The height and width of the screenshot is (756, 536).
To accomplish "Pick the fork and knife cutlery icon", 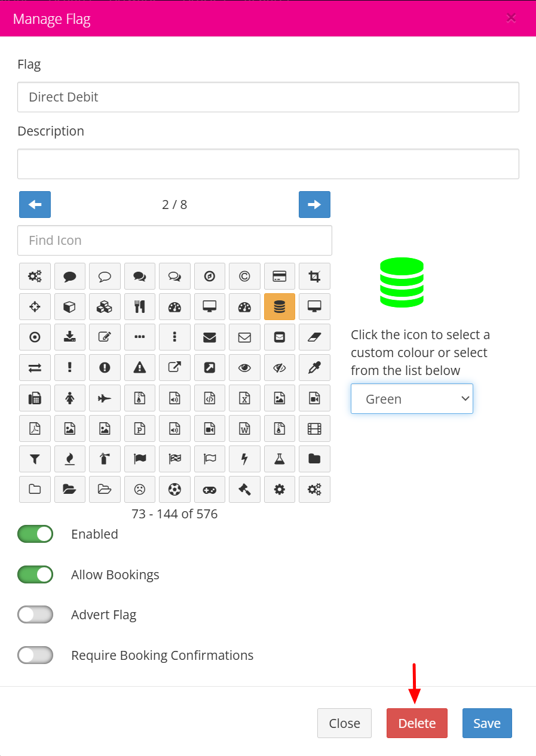I will (x=140, y=307).
